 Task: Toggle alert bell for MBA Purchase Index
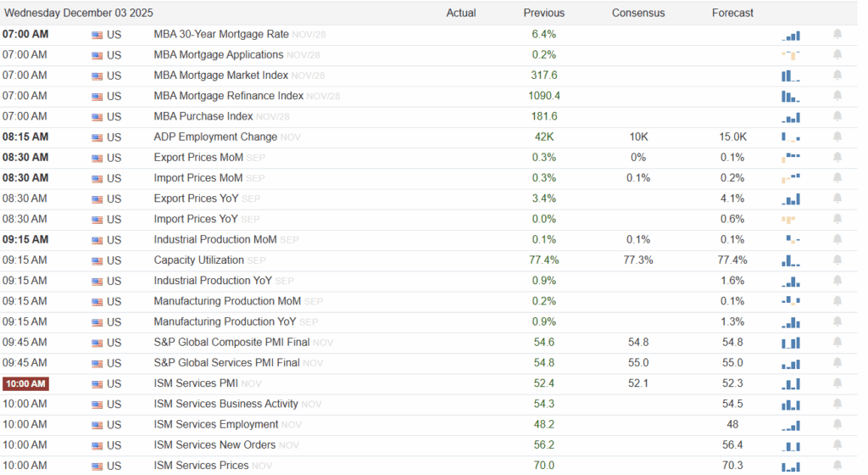click(x=837, y=116)
